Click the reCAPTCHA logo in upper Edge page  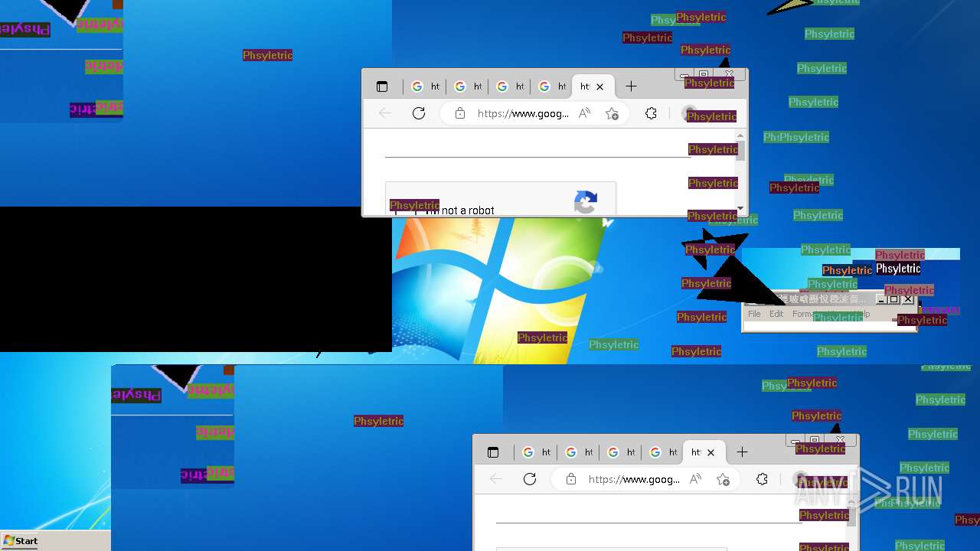click(x=586, y=202)
